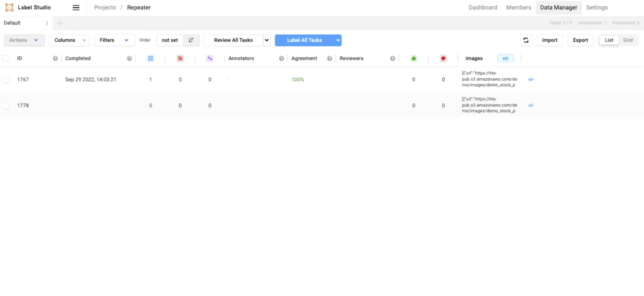Click the str badge beside images column

505,58
